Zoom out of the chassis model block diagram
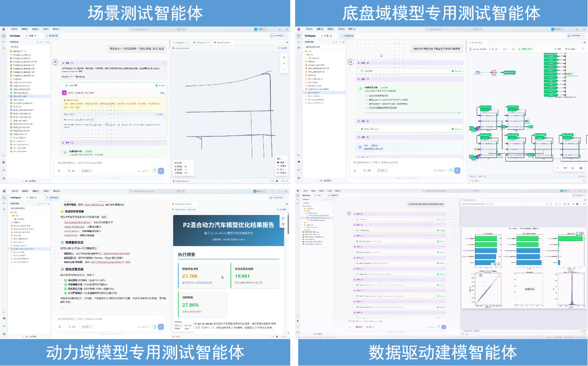 click(558, 168)
